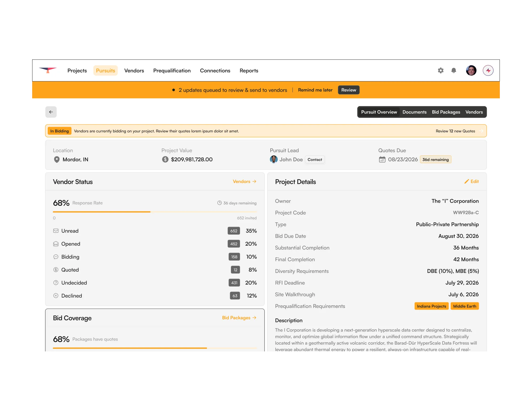532x411 pixels.
Task: Click the pencil Edit icon in Project Details
Action: click(x=467, y=181)
